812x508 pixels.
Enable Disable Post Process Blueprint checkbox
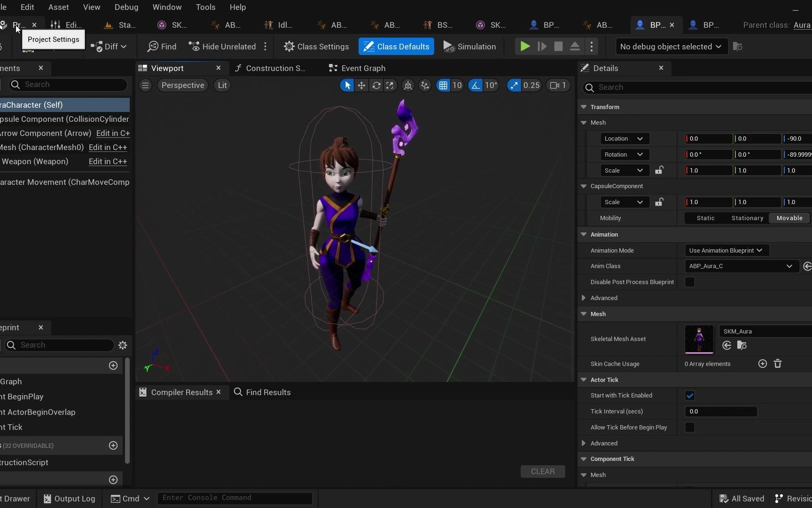[x=689, y=282]
